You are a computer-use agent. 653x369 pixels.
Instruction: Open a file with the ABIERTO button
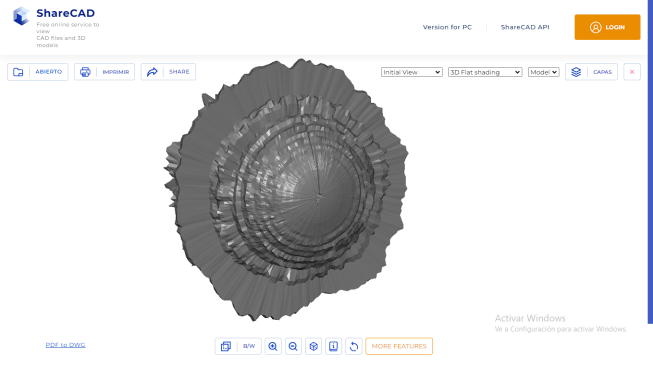(37, 72)
